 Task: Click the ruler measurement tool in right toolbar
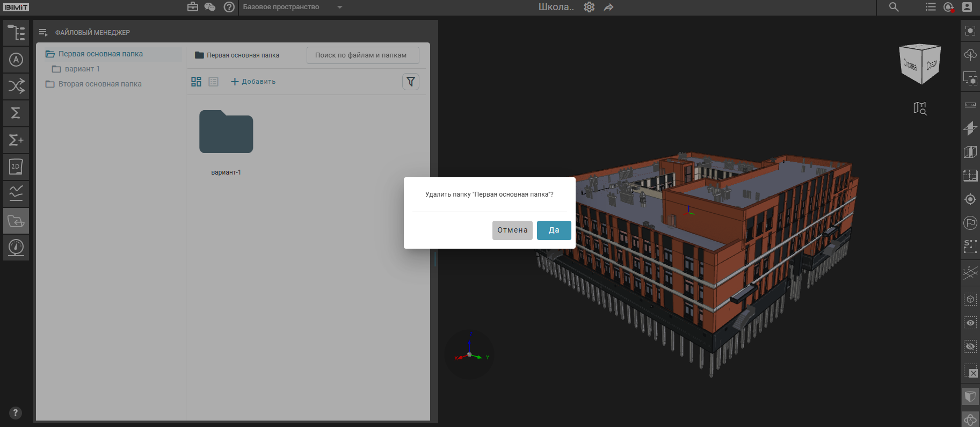(x=970, y=105)
